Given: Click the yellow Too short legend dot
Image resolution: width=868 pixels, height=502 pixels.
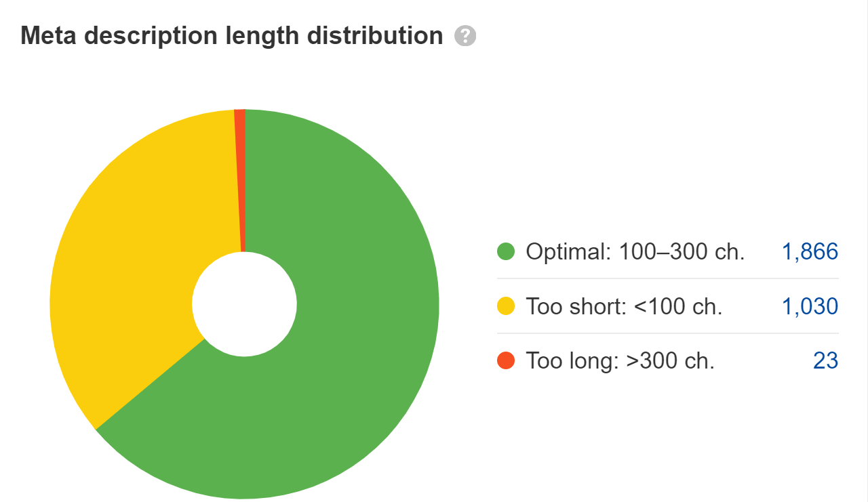Looking at the screenshot, I should coord(506,306).
